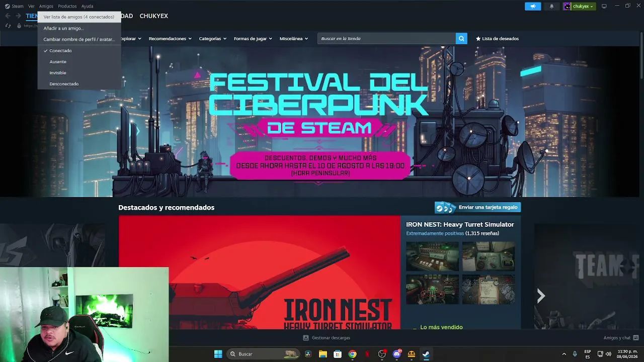Open the IRON NEST: Heavy Turret Simulator title
The image size is (644, 362).
pyautogui.click(x=460, y=224)
